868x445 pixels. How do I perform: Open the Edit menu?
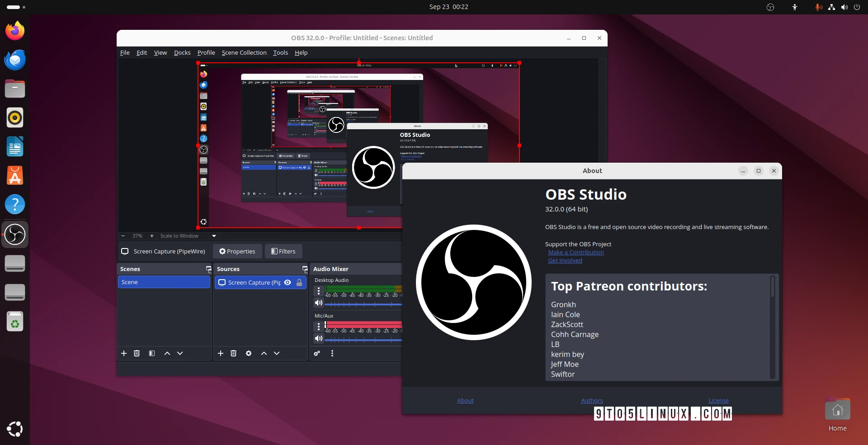point(142,52)
